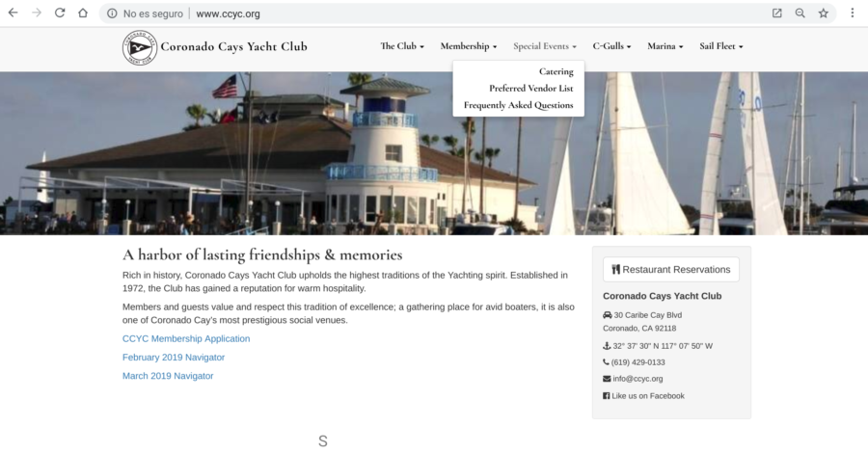Bookmark this page with the star icon

(824, 13)
